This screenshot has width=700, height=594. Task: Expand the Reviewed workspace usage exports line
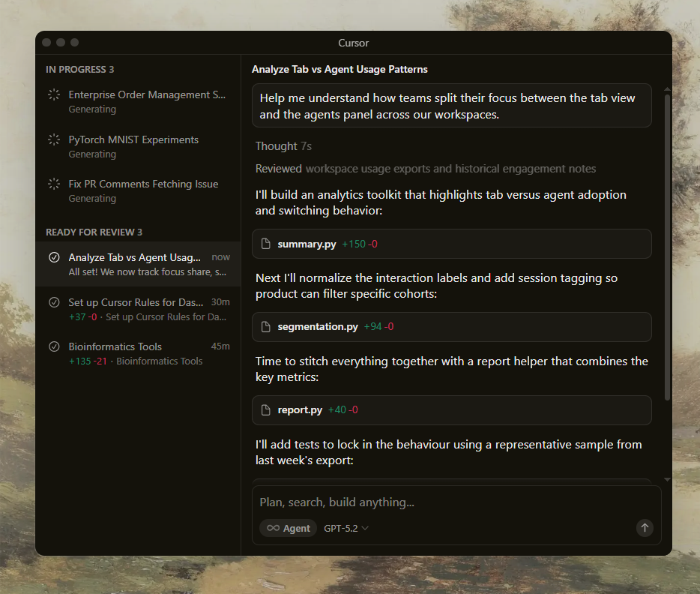425,169
